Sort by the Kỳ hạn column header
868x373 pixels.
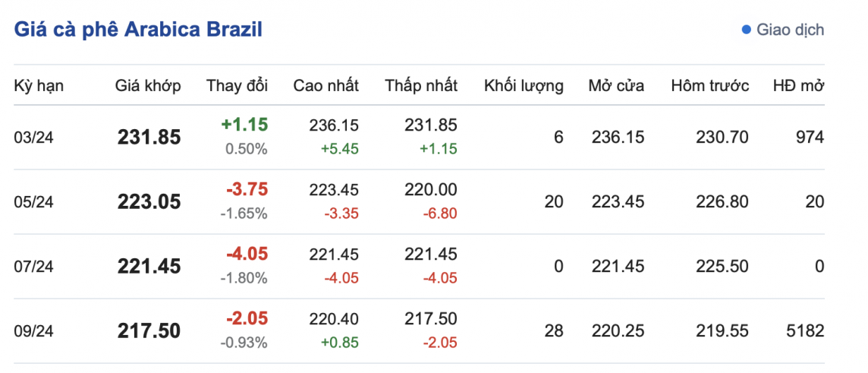pyautogui.click(x=39, y=86)
